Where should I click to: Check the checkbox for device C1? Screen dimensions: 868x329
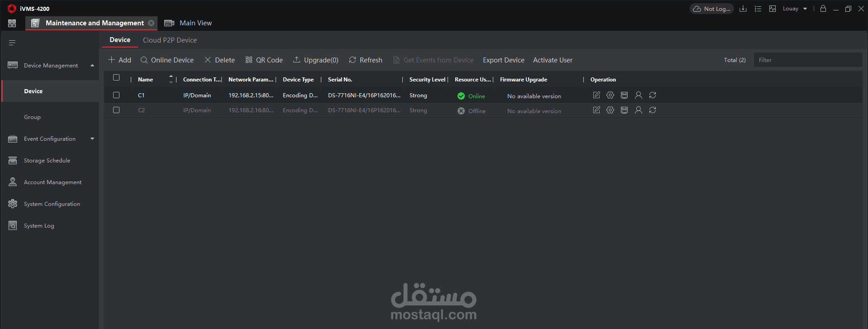[116, 95]
